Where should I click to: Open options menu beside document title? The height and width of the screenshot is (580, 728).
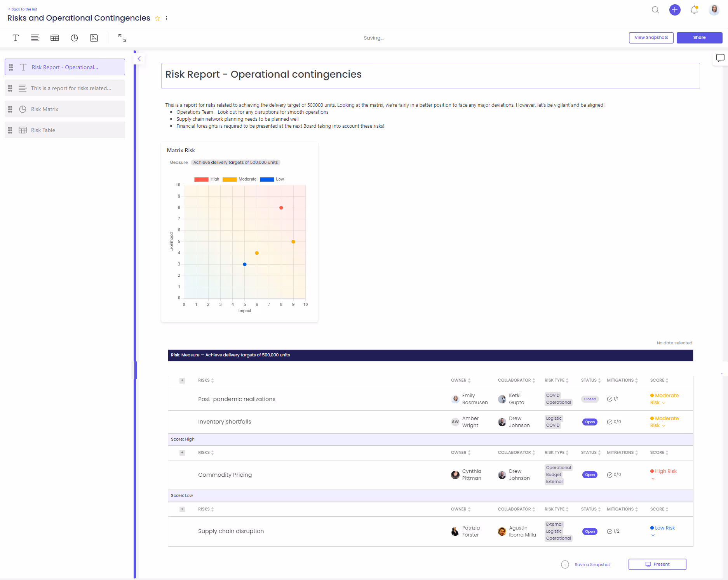166,18
